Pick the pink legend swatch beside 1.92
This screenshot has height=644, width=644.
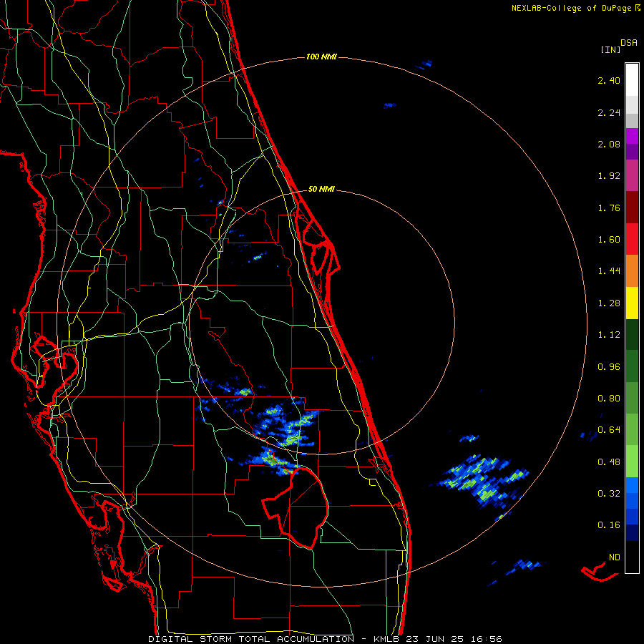click(x=632, y=175)
